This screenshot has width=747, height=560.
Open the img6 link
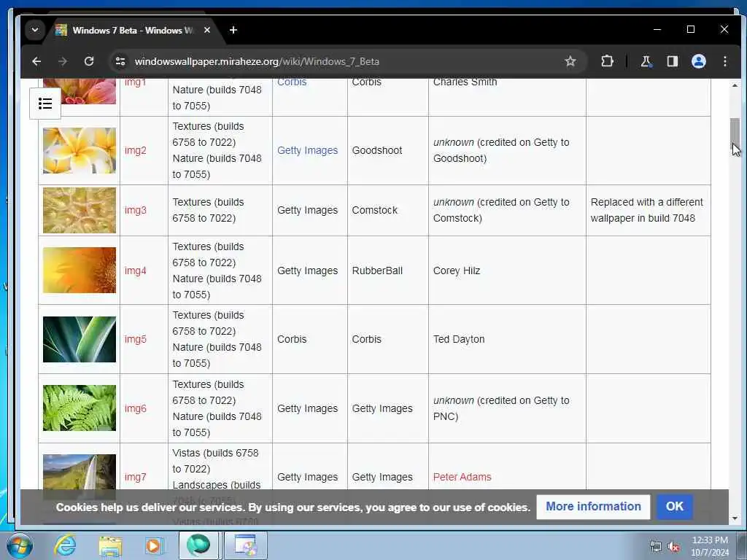[135, 408]
